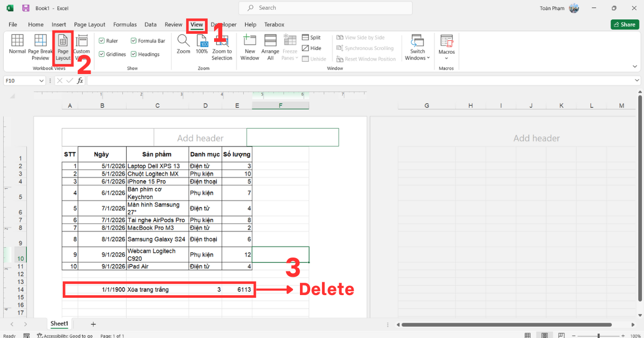Set zoom to 100% button
Screen dimensions: 644x338
click(202, 45)
